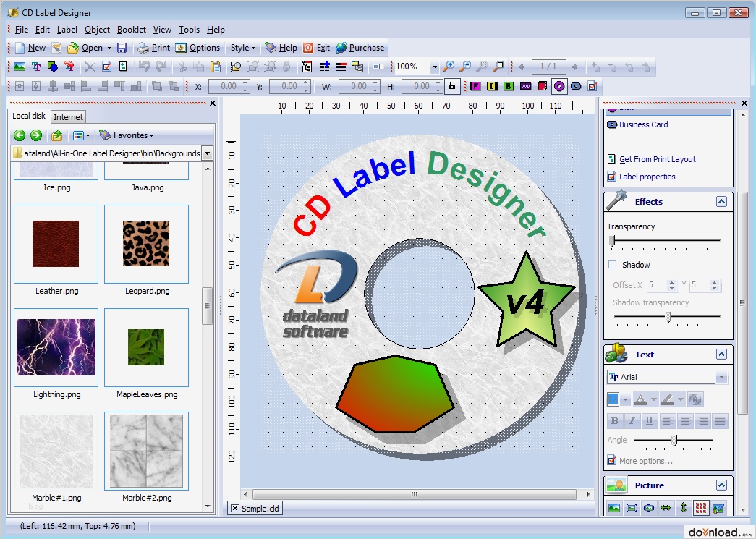Click the Get From Print Layout link
This screenshot has width=756, height=539.
657,159
